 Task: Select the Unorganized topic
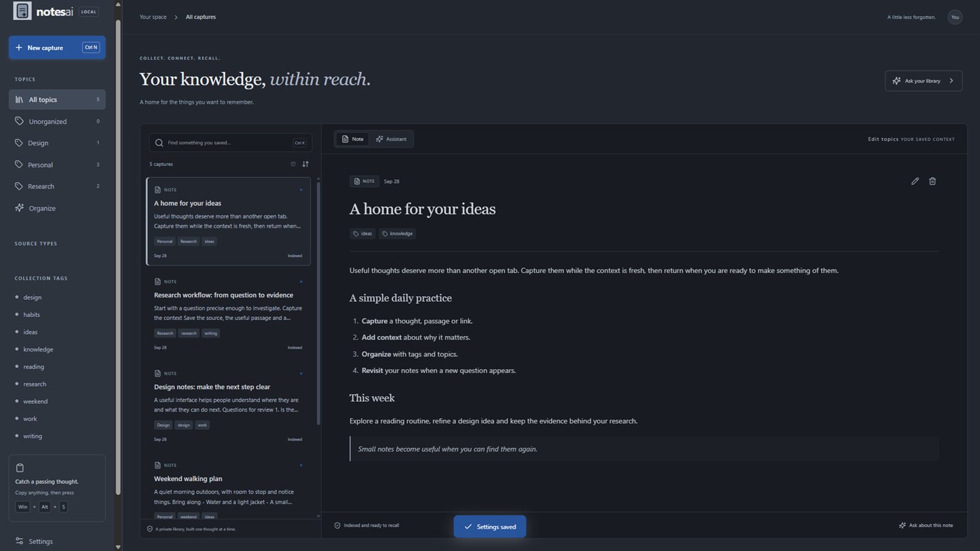pos(57,121)
